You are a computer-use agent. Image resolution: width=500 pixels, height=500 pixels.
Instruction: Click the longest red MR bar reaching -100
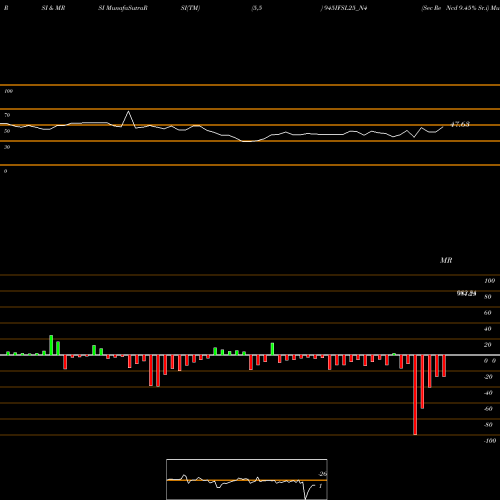click(x=415, y=395)
